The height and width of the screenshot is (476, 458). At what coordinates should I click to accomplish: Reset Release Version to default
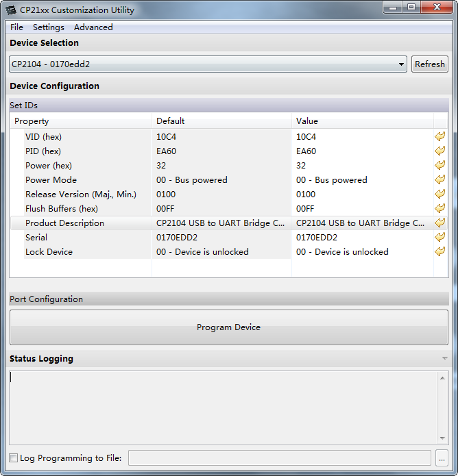pos(439,194)
